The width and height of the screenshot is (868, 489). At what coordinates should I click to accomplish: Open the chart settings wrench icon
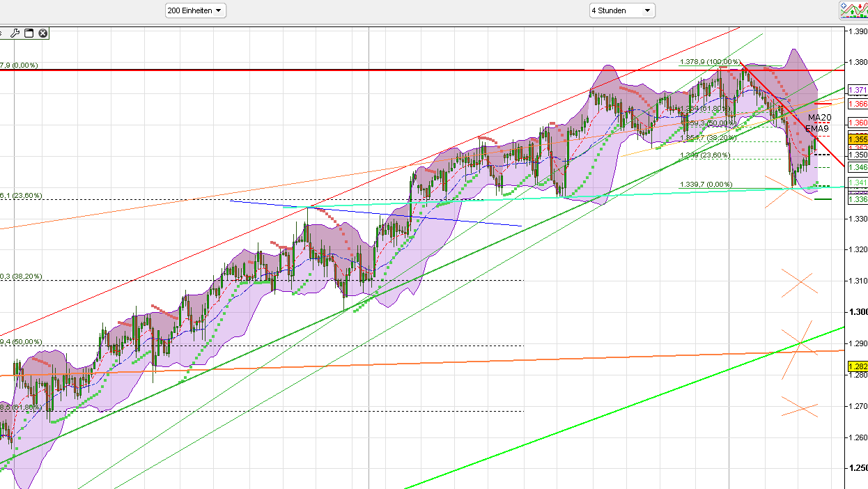(x=15, y=33)
